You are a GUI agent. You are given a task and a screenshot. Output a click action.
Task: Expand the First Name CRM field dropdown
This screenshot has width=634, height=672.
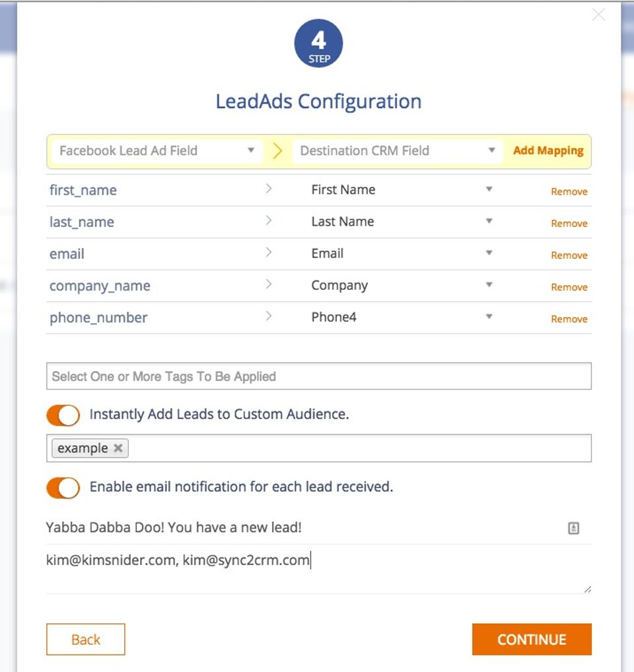pyautogui.click(x=489, y=189)
